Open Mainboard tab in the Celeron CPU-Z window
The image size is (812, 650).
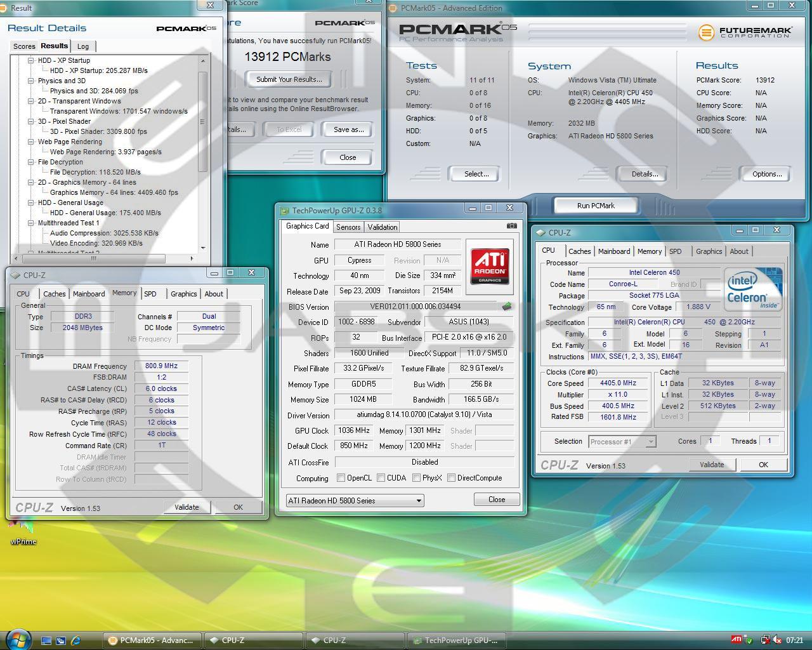(x=614, y=251)
